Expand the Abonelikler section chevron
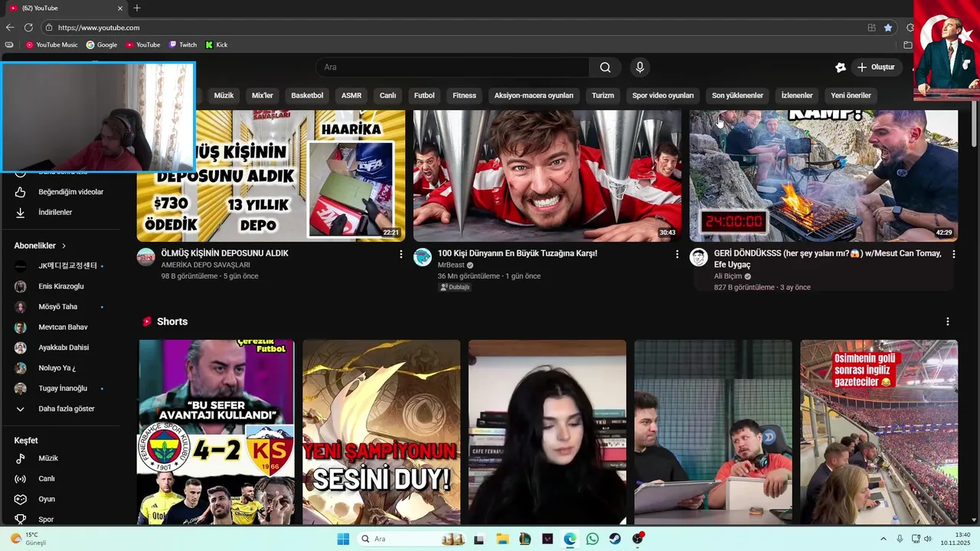Viewport: 980px width, 551px height. 64,246
